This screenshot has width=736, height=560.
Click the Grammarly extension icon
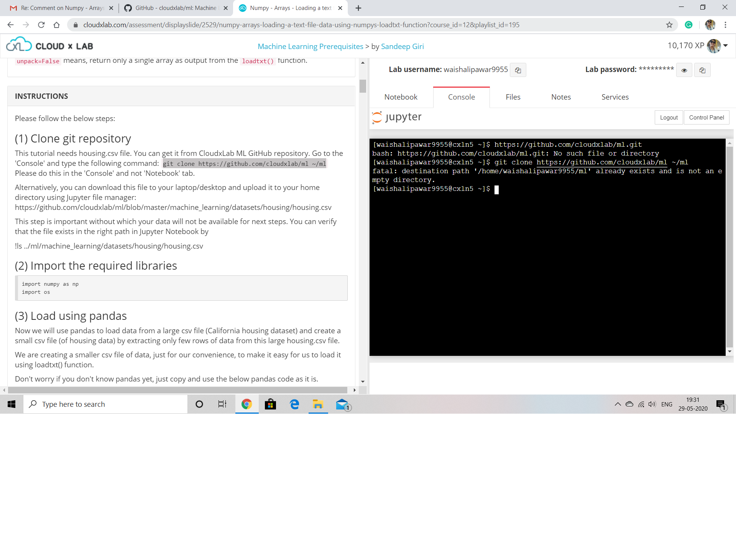[689, 25]
